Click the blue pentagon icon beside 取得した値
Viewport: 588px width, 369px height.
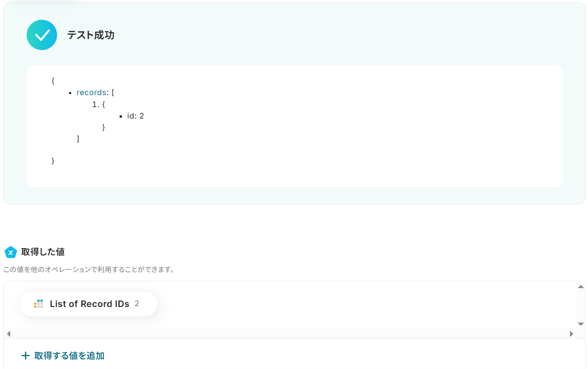[11, 252]
